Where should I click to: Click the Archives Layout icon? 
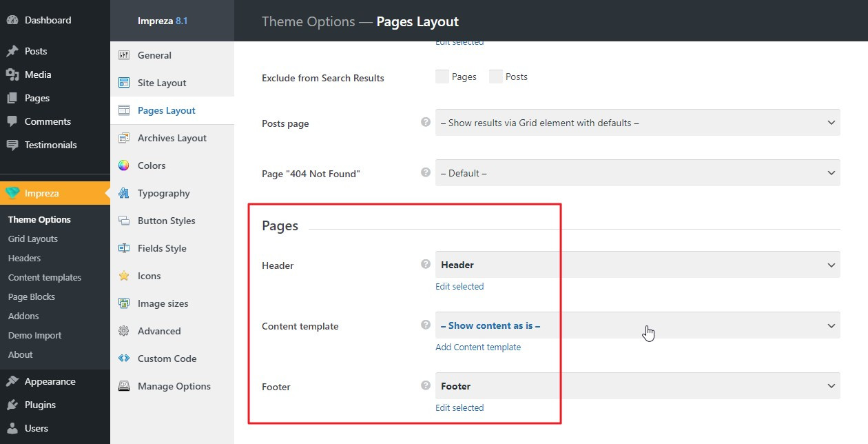click(124, 138)
